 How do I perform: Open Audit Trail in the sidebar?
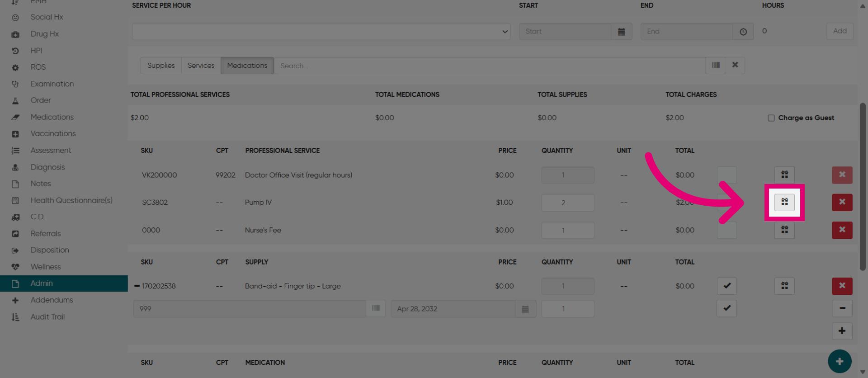pos(47,317)
